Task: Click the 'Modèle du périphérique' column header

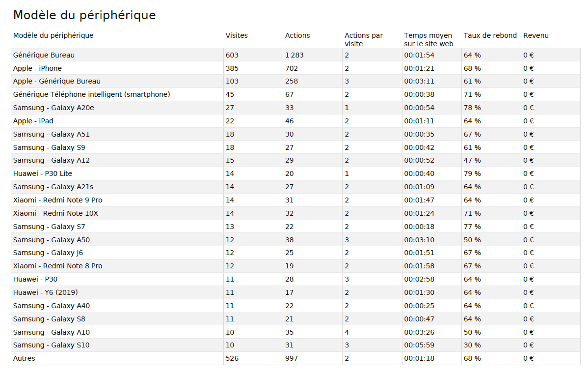Action: pyautogui.click(x=53, y=35)
